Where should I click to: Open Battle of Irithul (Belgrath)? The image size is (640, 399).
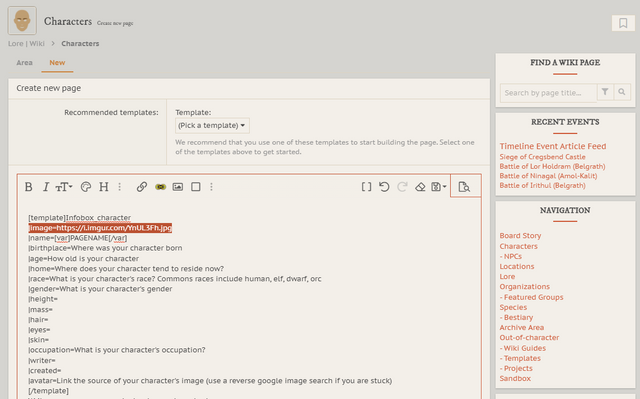coord(542,185)
